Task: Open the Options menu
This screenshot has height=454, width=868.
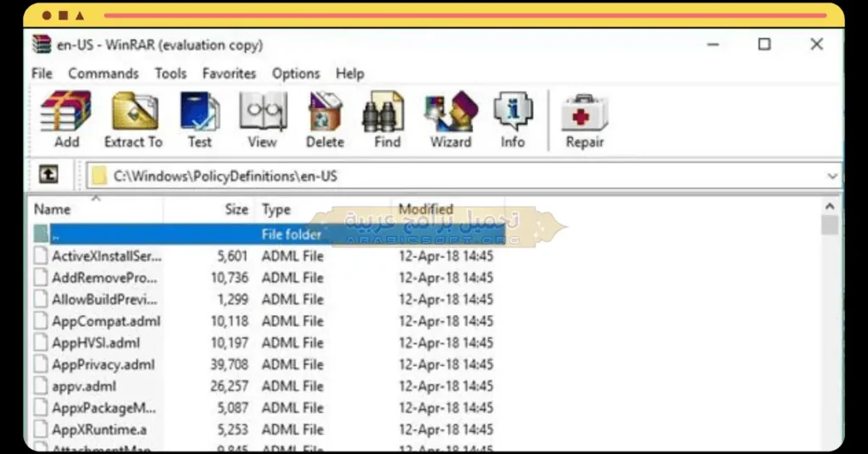Action: (x=296, y=74)
